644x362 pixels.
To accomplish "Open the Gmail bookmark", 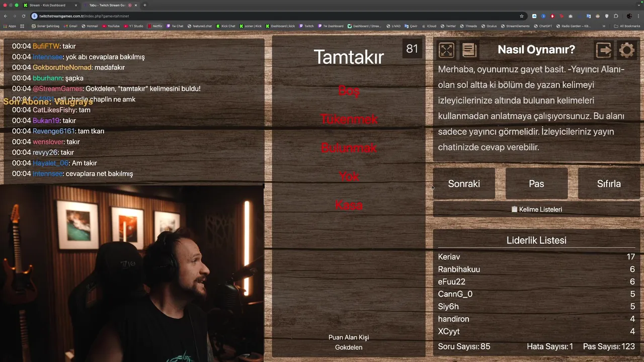I will coord(70,26).
